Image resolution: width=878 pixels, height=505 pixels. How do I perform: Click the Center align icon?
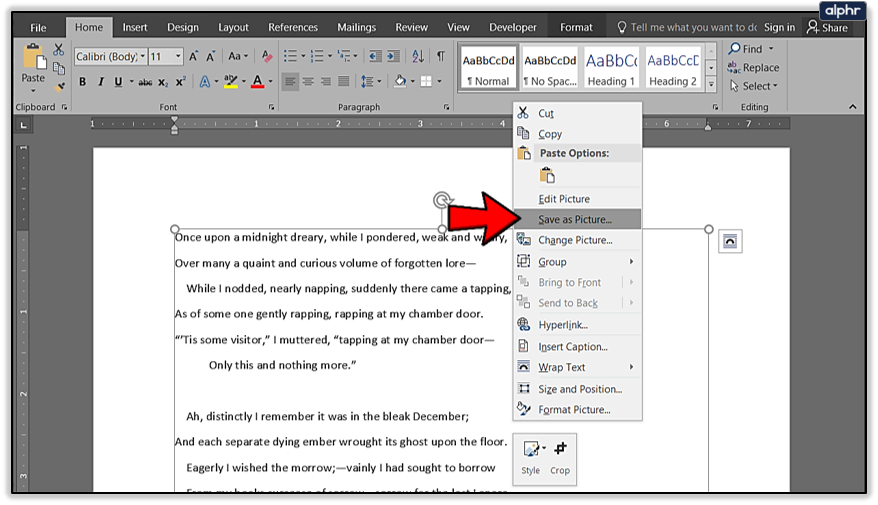pos(308,82)
